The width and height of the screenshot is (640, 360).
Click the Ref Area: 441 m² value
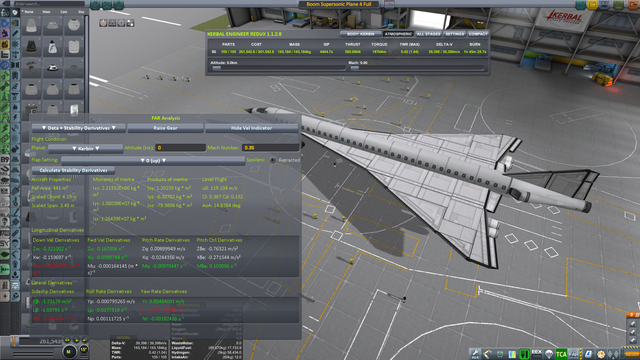50,188
